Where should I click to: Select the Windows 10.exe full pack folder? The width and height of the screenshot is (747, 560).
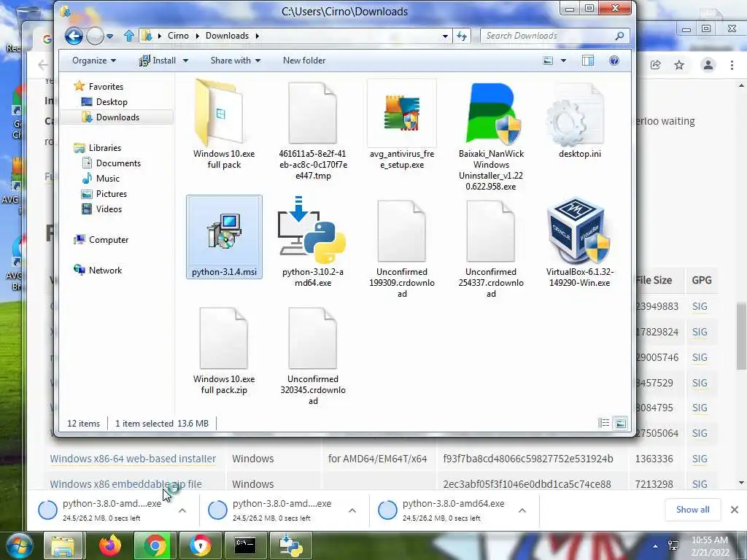tap(224, 125)
